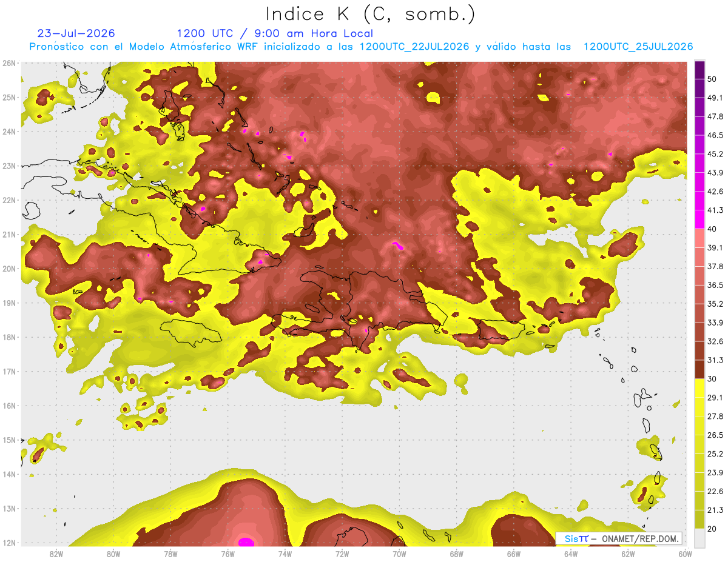The image size is (728, 562).
Task: Click the "49.1" color scale label
Action: point(715,97)
